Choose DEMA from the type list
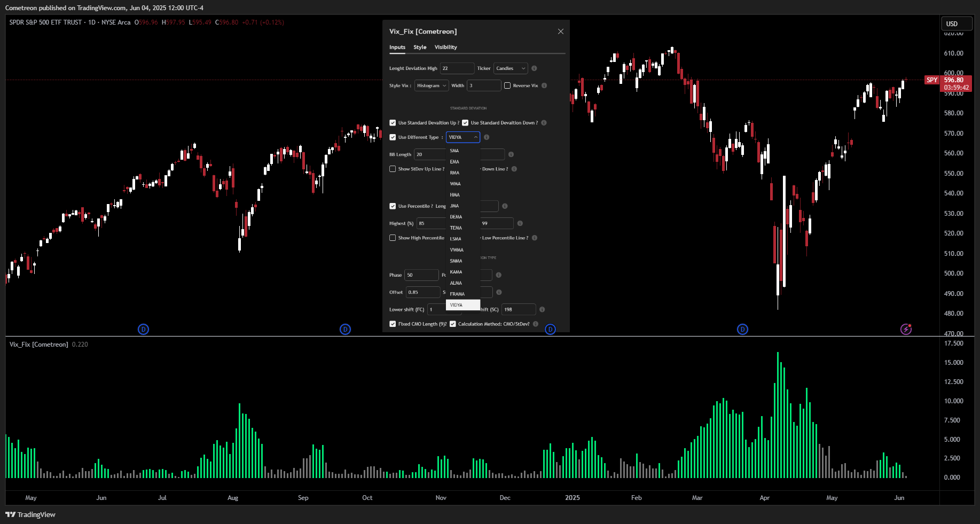 (463, 217)
